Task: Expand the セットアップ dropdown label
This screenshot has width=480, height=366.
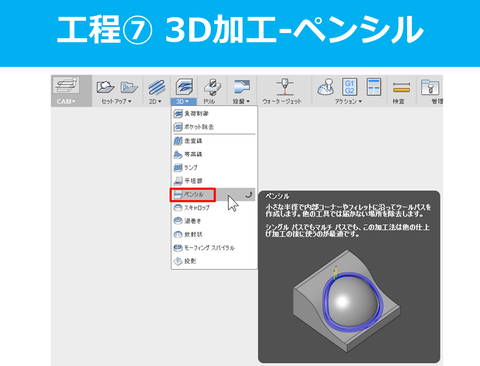Action: coord(116,101)
